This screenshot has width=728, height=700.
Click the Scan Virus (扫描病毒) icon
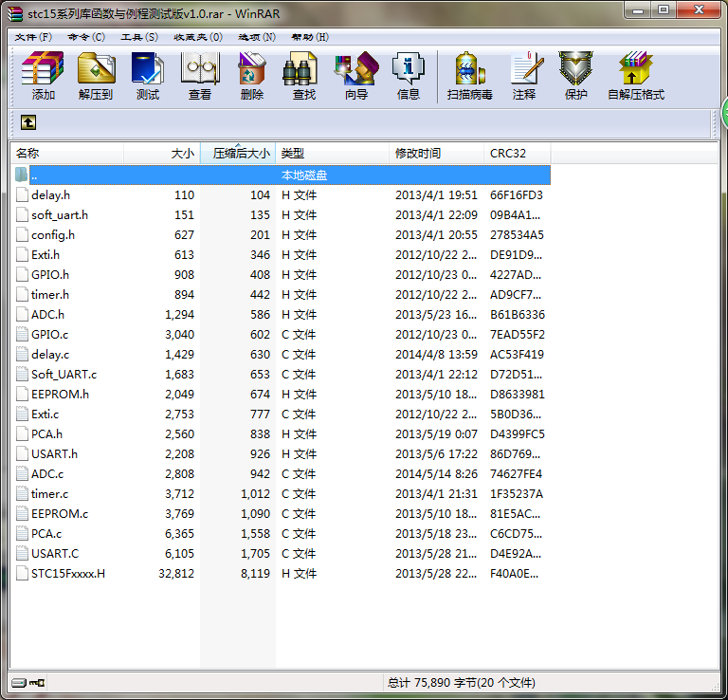(x=469, y=76)
